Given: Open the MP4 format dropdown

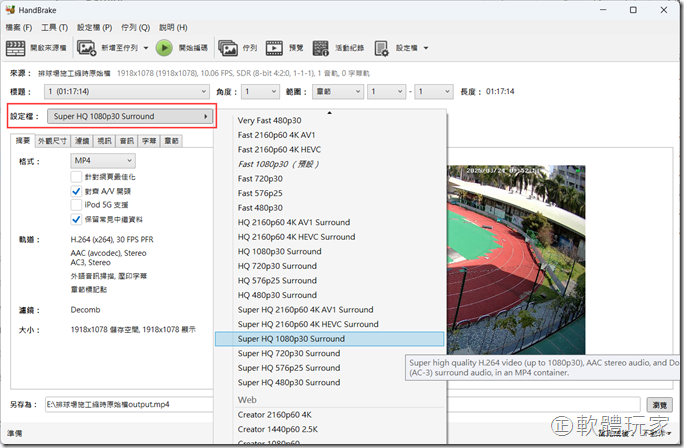Looking at the screenshot, I should click(x=103, y=160).
